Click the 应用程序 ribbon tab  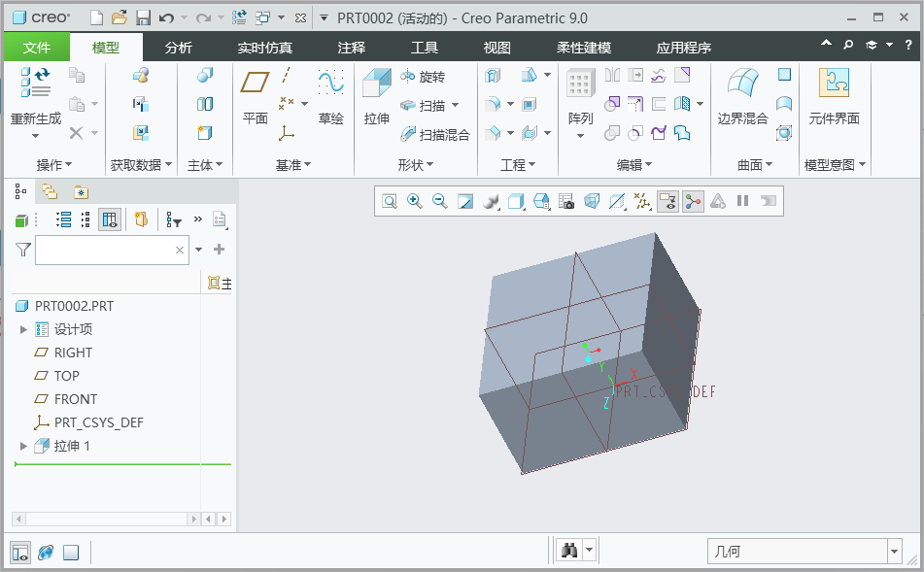click(x=684, y=48)
